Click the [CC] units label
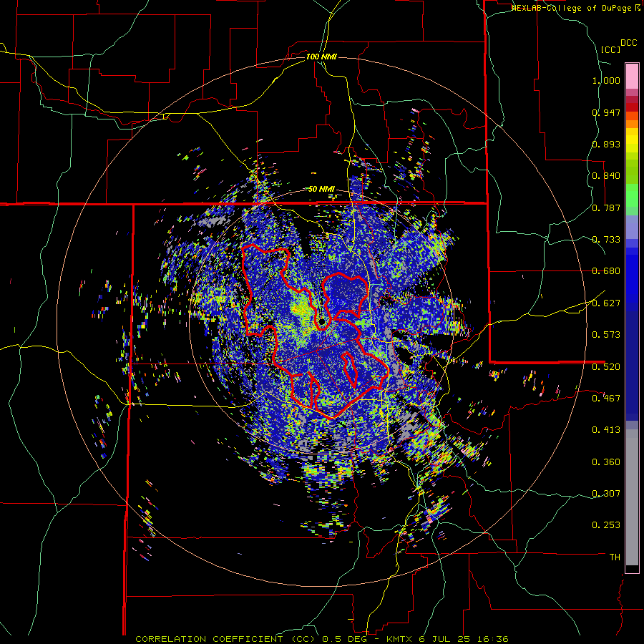 (x=610, y=49)
